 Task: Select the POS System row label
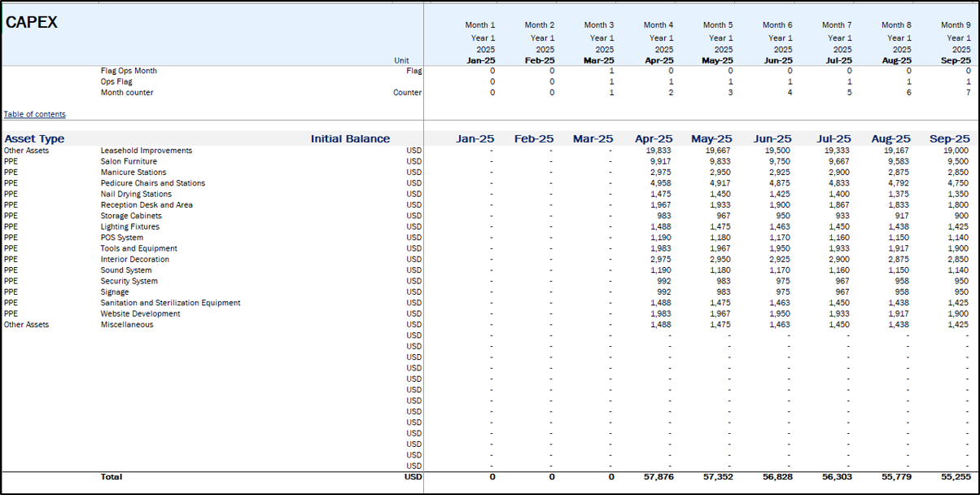pos(122,238)
